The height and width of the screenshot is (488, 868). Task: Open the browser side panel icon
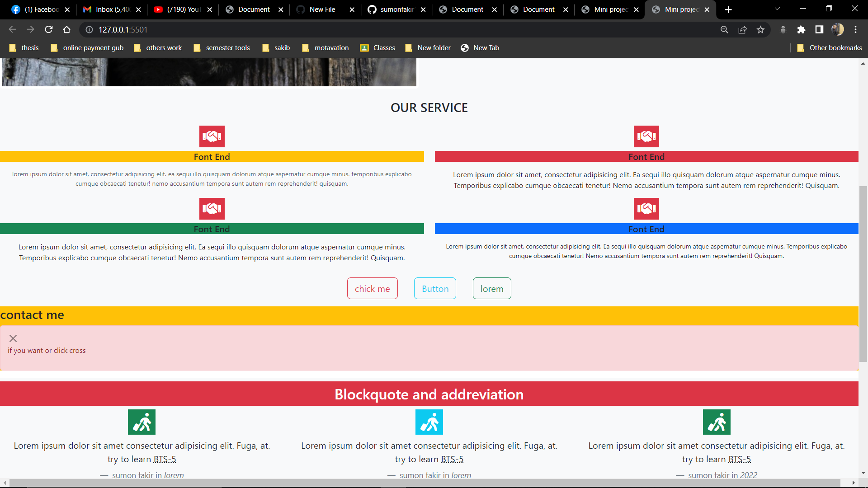819,29
